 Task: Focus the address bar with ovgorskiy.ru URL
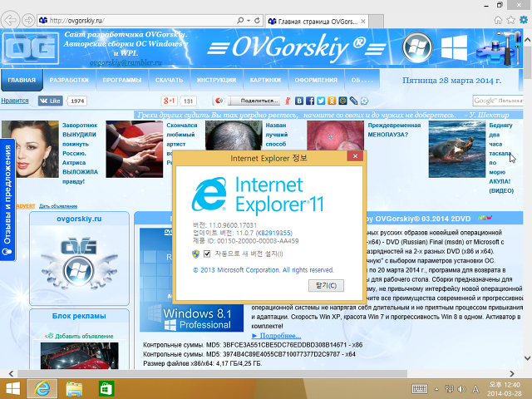click(135, 21)
